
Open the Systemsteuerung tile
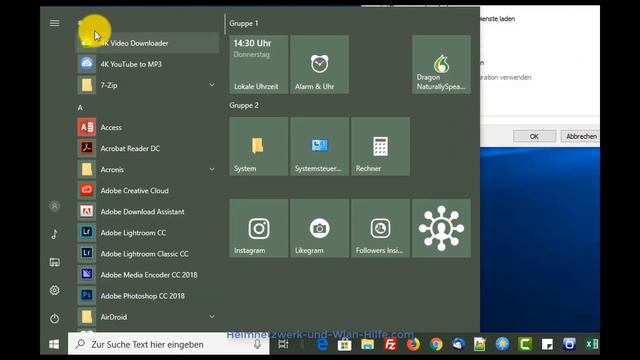tap(320, 147)
